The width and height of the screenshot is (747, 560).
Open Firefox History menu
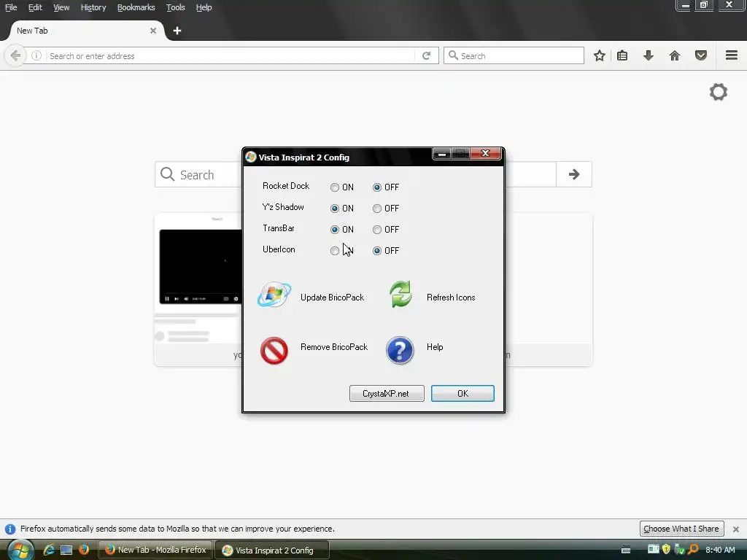pos(93,7)
